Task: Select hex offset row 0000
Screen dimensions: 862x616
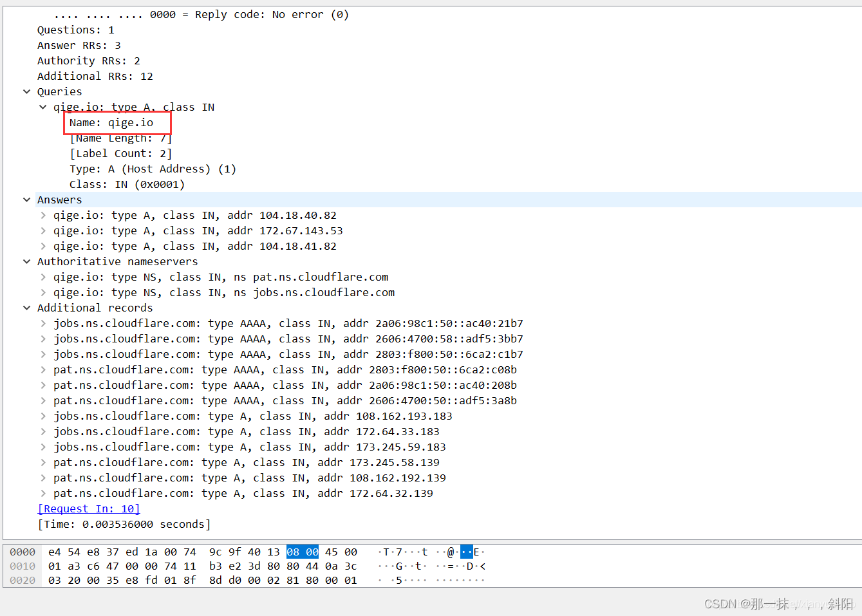Action: (x=23, y=552)
